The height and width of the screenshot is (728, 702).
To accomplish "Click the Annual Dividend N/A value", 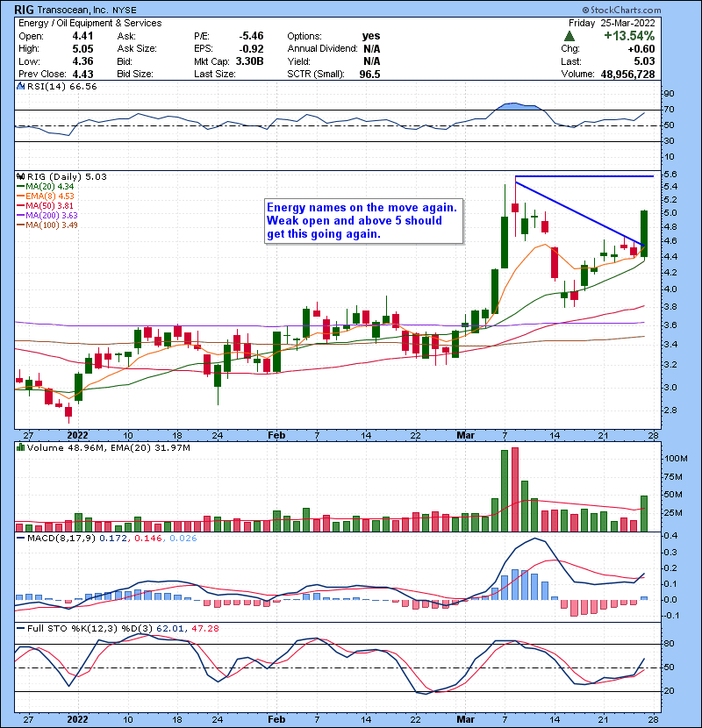I will tap(372, 49).
